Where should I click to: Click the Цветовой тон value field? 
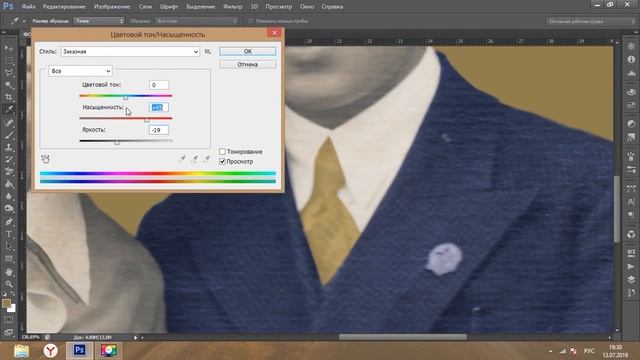tap(159, 85)
